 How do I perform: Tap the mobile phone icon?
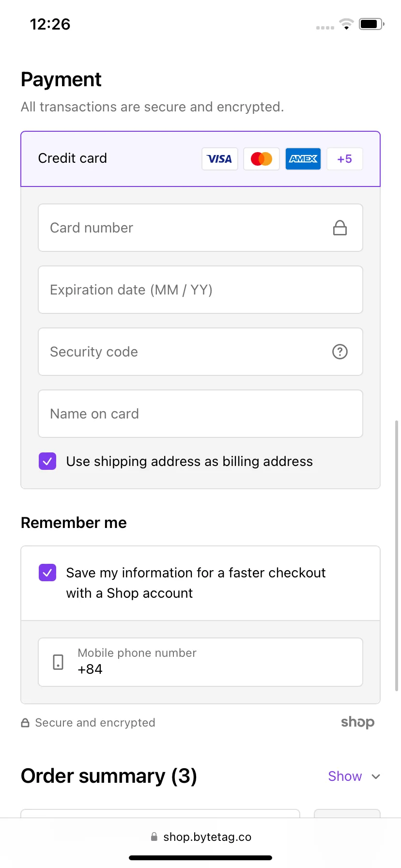click(x=58, y=662)
